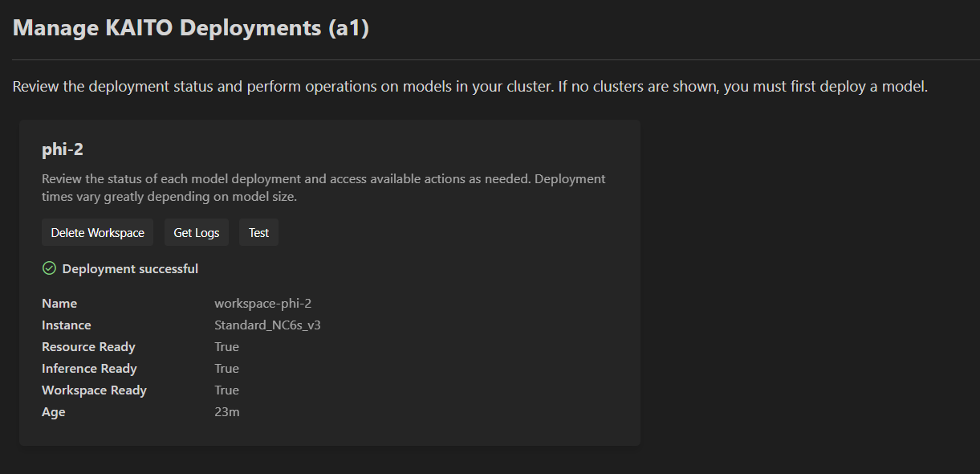Click the Age label
Viewport: 980px width, 474px height.
click(x=54, y=412)
